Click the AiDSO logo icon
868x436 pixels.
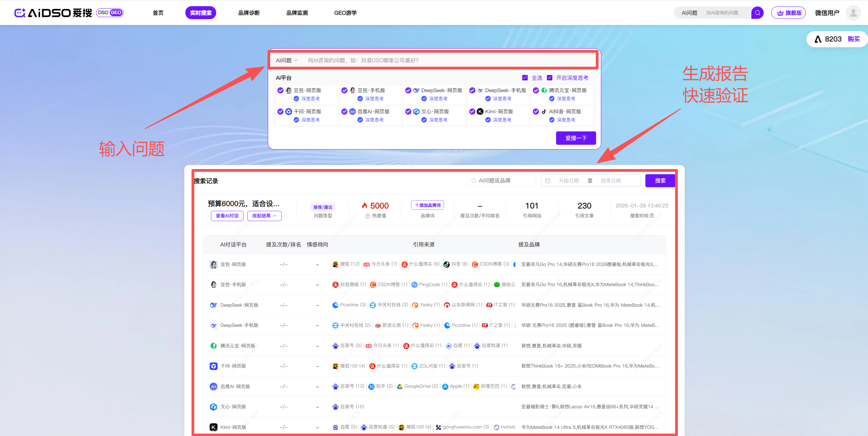20,13
